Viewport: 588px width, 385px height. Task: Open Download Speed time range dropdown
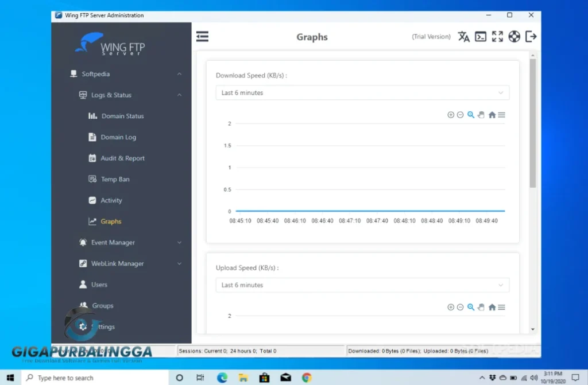pos(362,93)
